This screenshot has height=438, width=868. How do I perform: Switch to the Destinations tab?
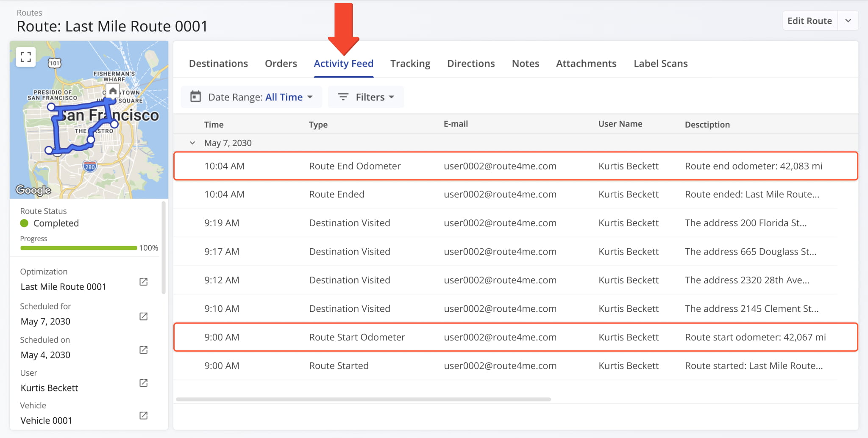pos(218,63)
